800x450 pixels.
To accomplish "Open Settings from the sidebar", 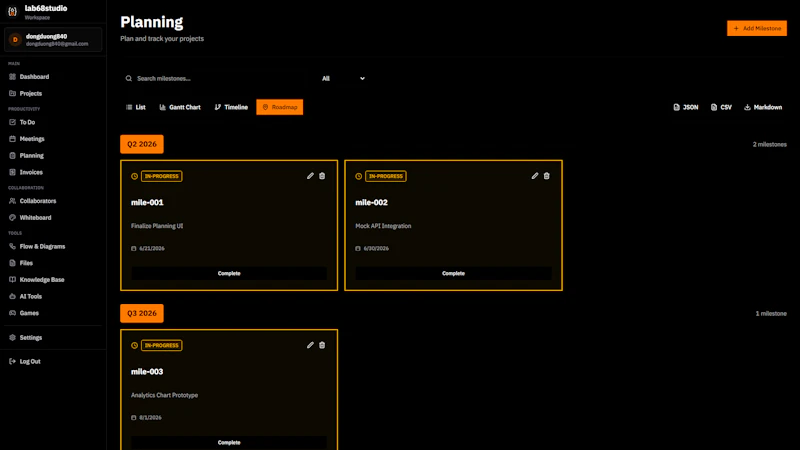I will [53, 338].
